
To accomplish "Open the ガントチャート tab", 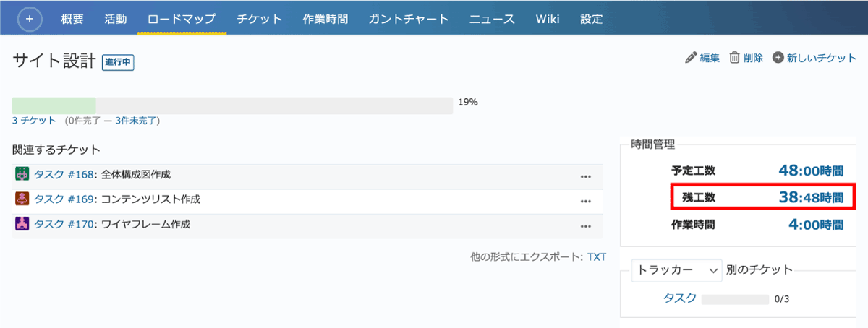I will 408,19.
